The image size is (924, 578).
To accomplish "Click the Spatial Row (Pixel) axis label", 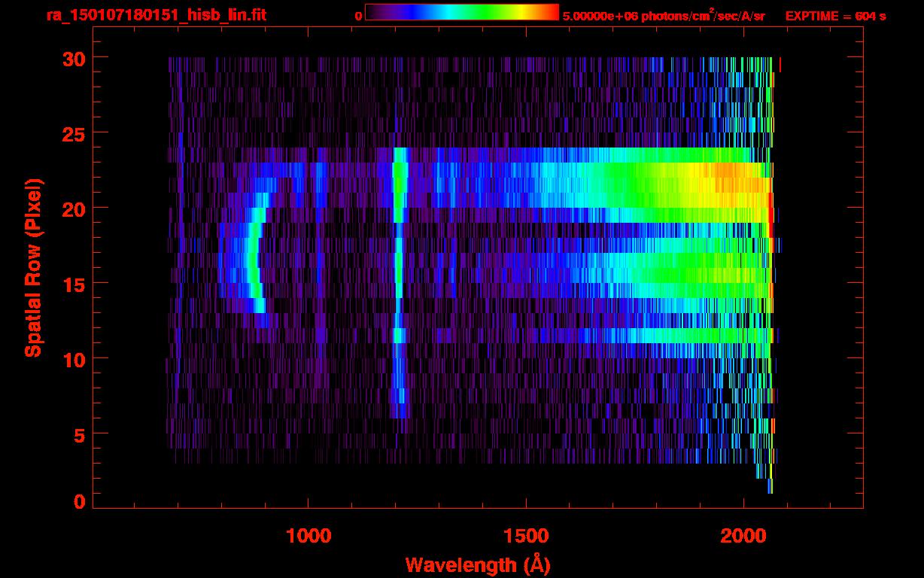I will [x=33, y=268].
